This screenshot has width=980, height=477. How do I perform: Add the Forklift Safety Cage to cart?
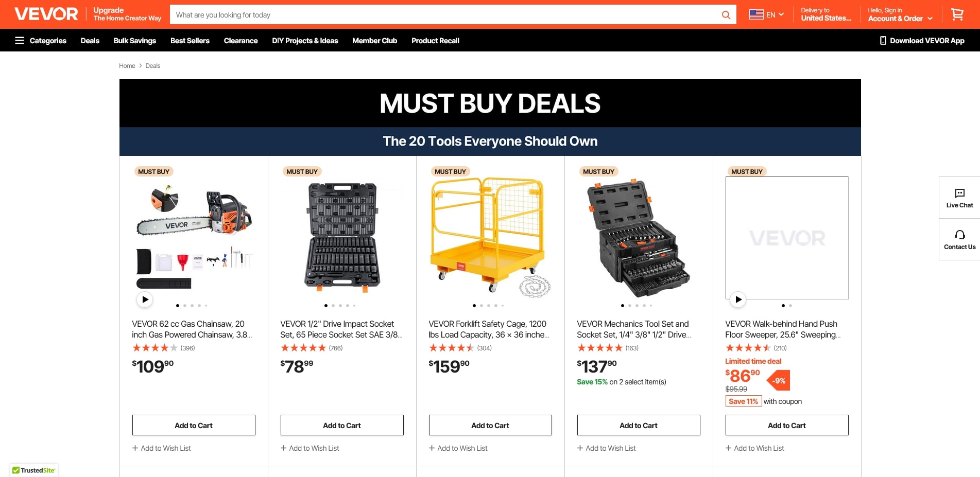(x=490, y=426)
